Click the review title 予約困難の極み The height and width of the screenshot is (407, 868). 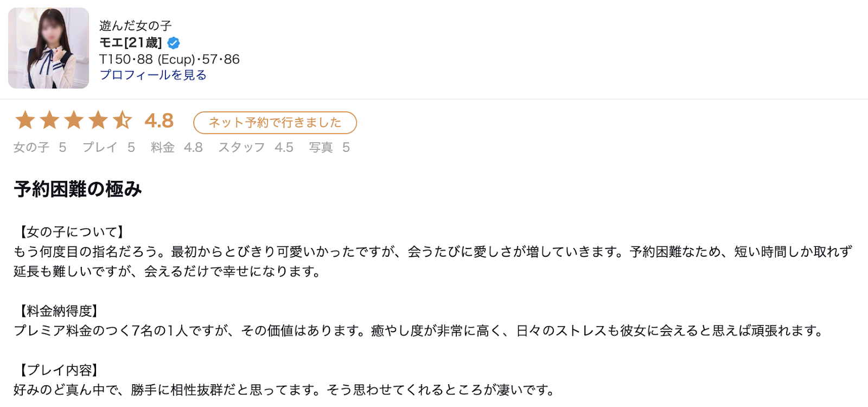78,189
